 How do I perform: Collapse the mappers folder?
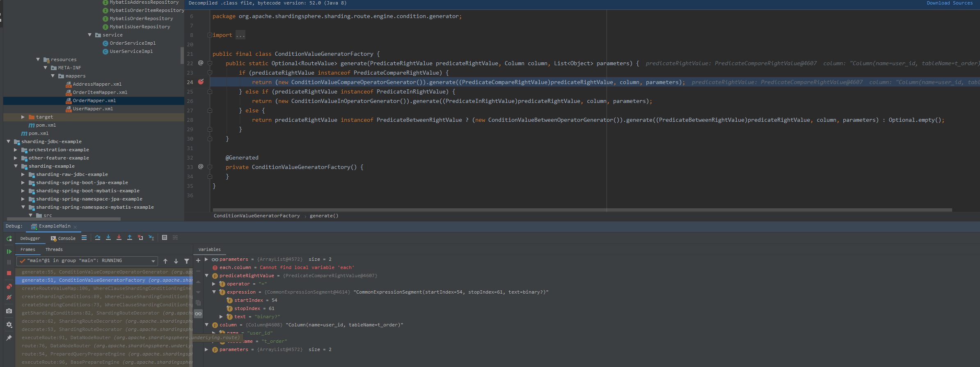click(x=53, y=76)
